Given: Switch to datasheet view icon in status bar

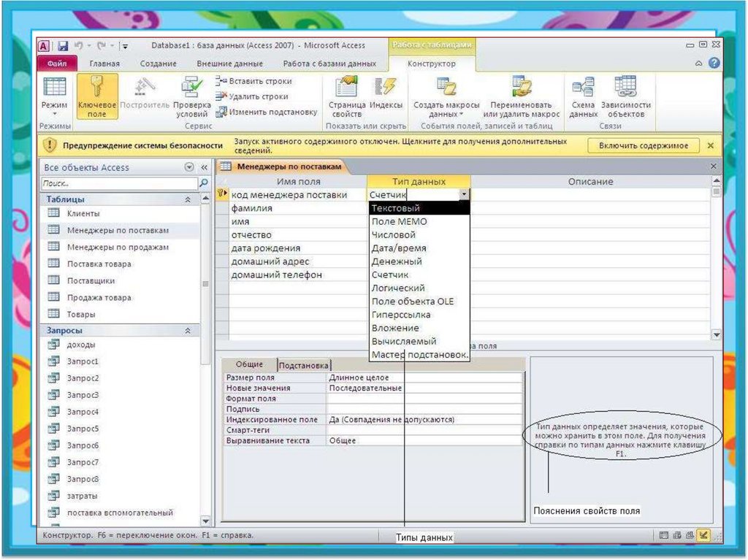Looking at the screenshot, I should [x=663, y=535].
